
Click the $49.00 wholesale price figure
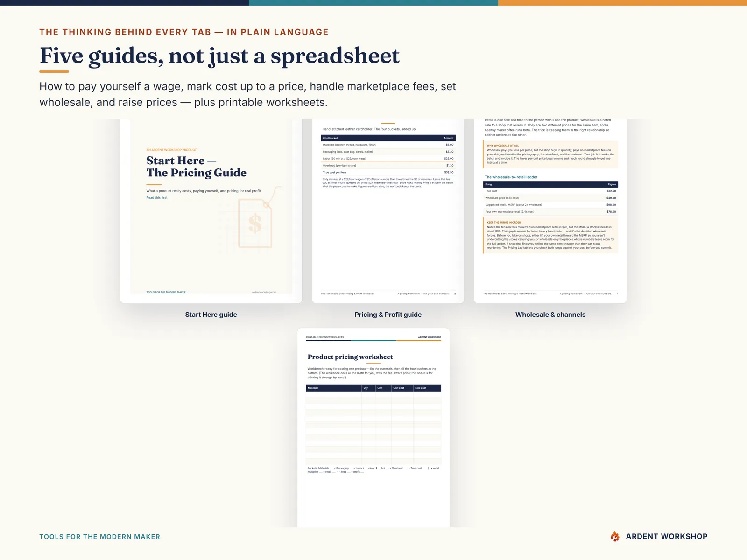pos(611,198)
